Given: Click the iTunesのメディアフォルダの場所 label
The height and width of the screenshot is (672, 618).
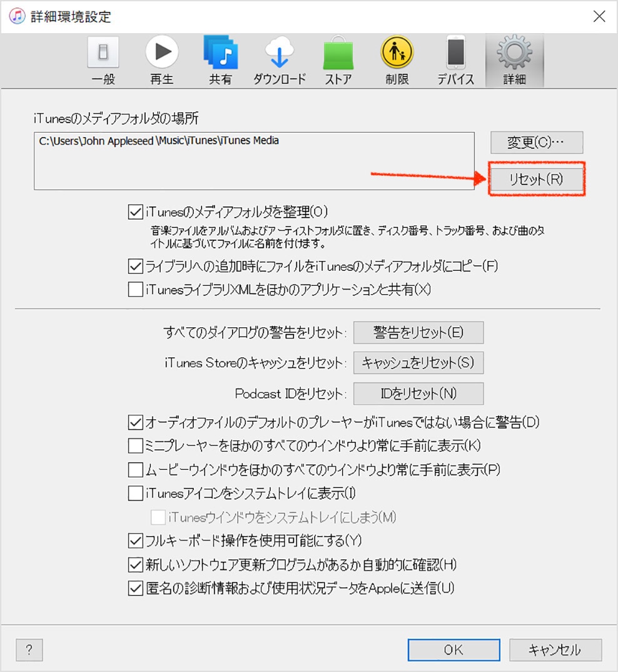Looking at the screenshot, I should point(116,118).
